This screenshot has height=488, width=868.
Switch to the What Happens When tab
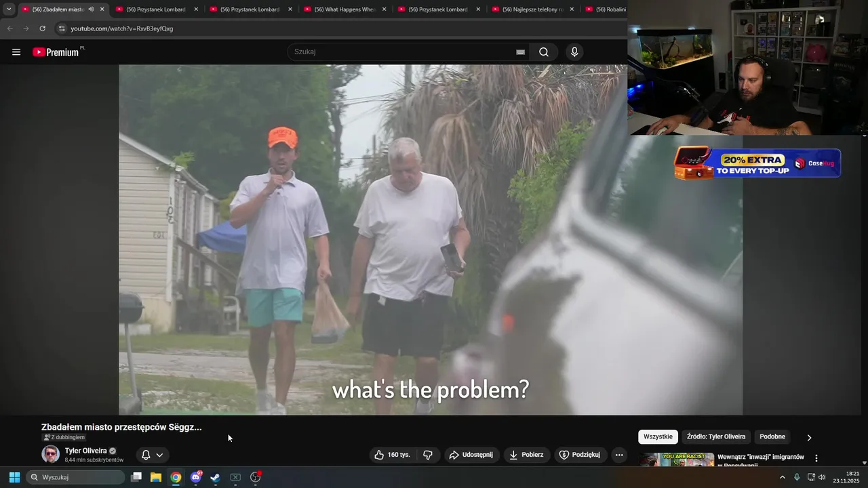pos(344,9)
